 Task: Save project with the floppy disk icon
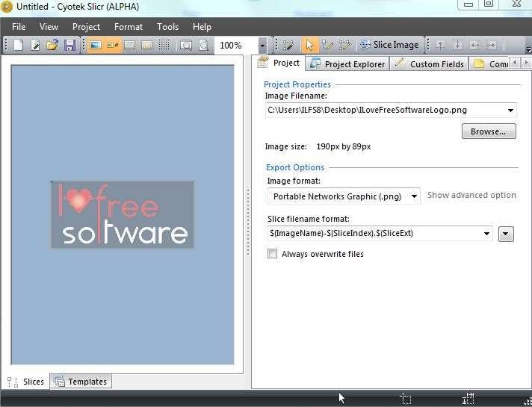click(x=69, y=46)
